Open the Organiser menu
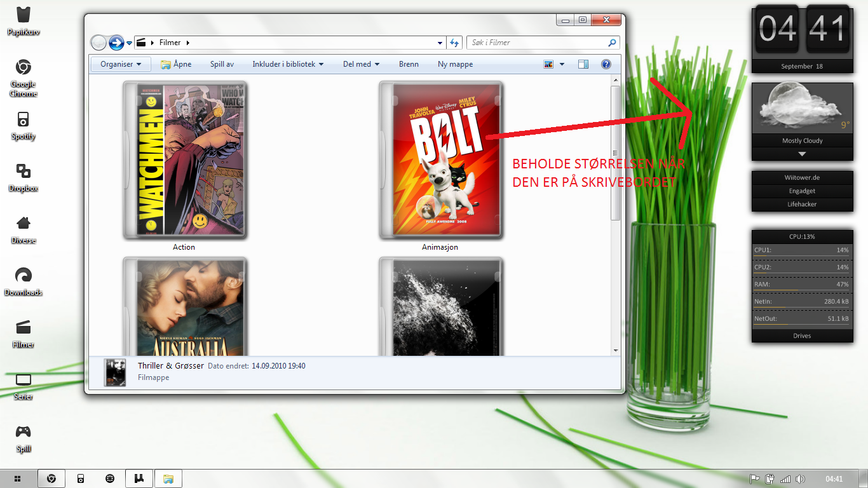868x488 pixels. 121,64
